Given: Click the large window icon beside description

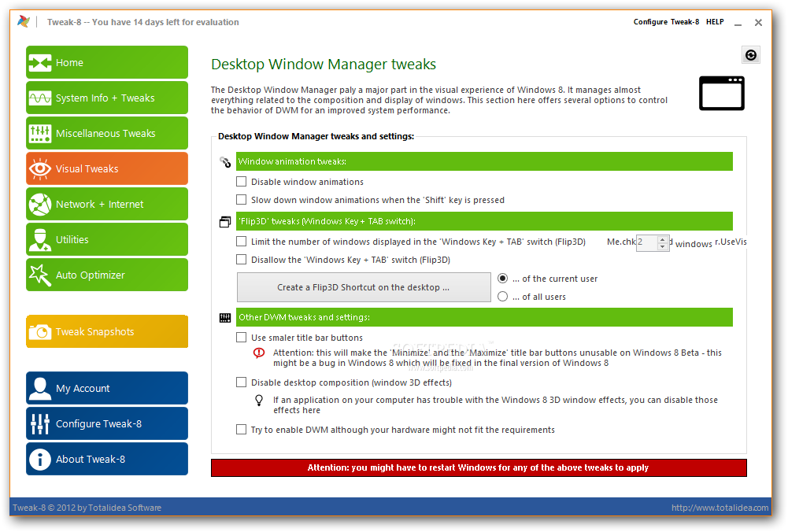Looking at the screenshot, I should click(722, 93).
